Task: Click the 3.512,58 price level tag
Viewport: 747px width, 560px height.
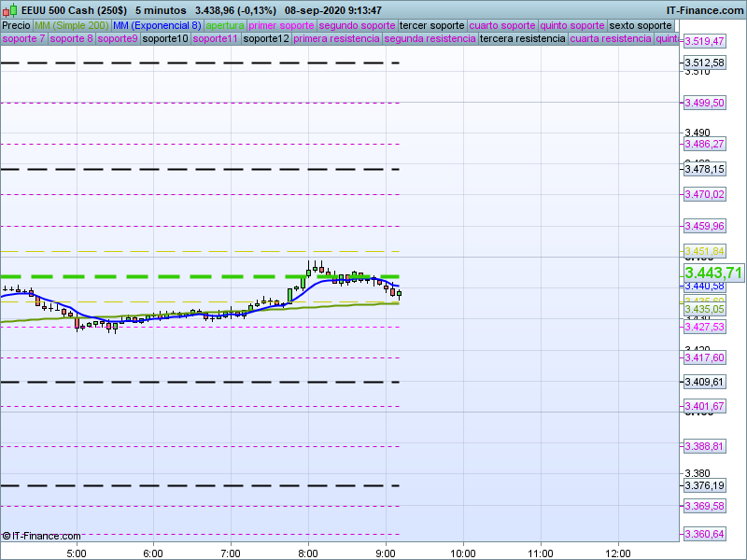Action: [x=705, y=63]
